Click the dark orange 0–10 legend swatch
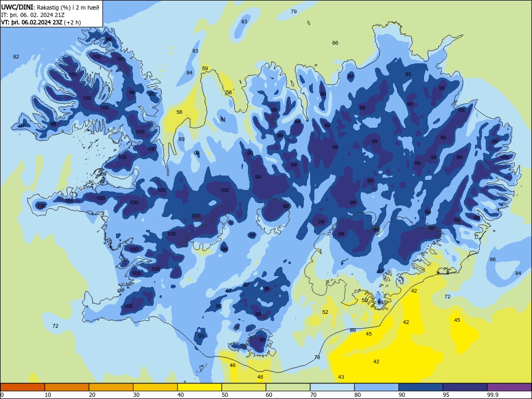The height and width of the screenshot is (399, 532). 23,387
